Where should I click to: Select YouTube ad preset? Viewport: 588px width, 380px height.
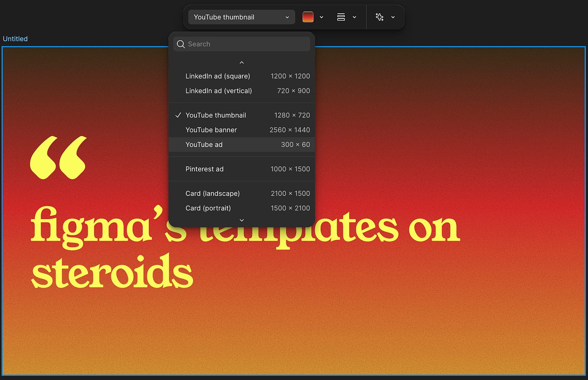pos(241,145)
